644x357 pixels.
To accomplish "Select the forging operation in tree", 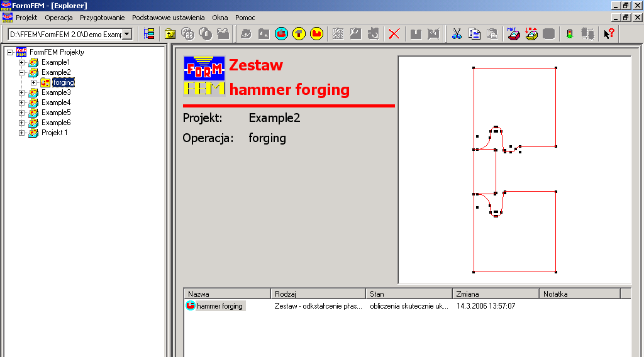I will (x=64, y=82).
